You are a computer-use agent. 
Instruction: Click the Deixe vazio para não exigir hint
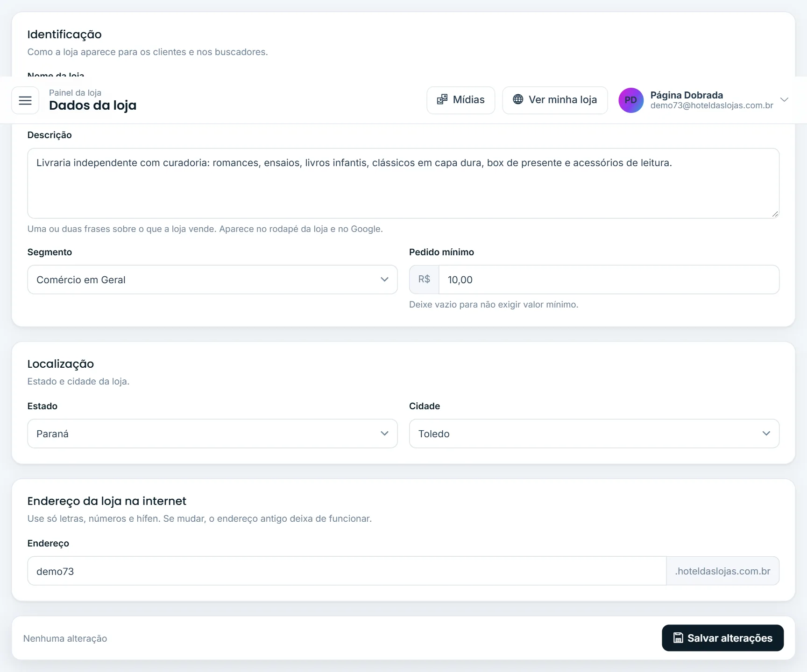(x=494, y=304)
